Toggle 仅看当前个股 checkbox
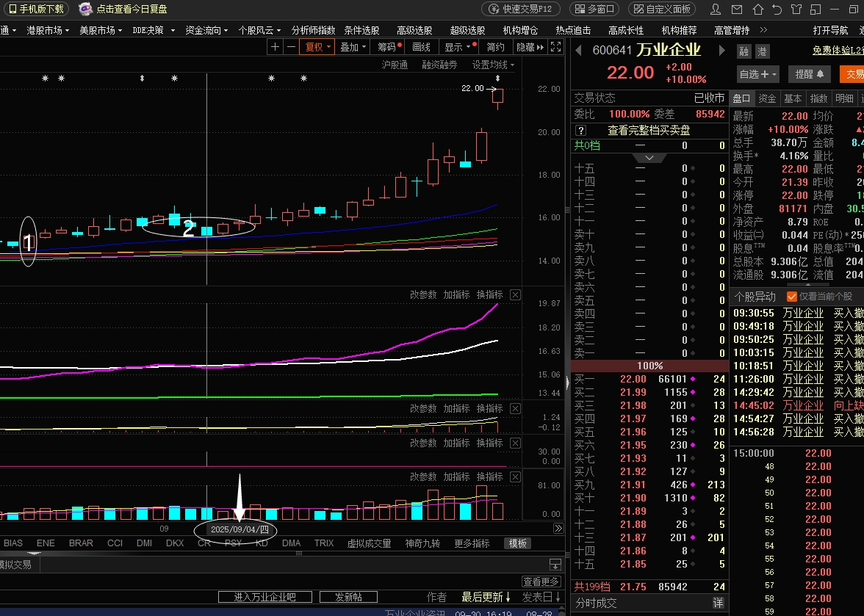 [x=792, y=297]
